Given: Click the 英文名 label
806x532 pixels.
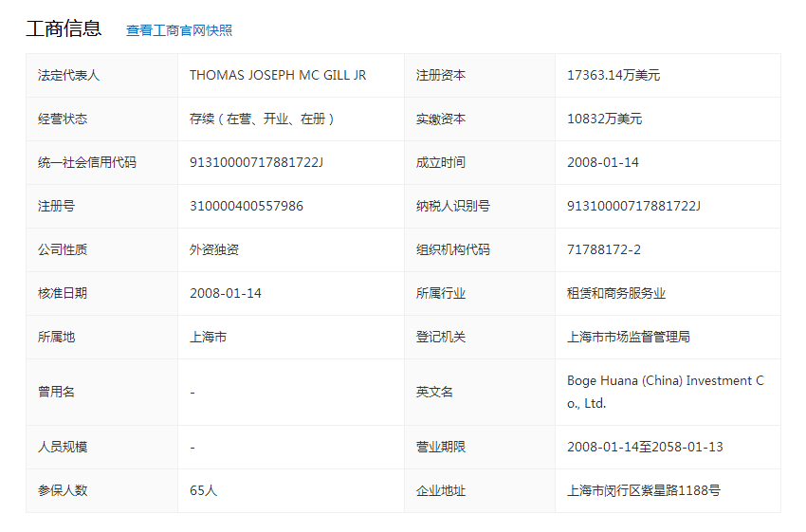Looking at the screenshot, I should [434, 393].
